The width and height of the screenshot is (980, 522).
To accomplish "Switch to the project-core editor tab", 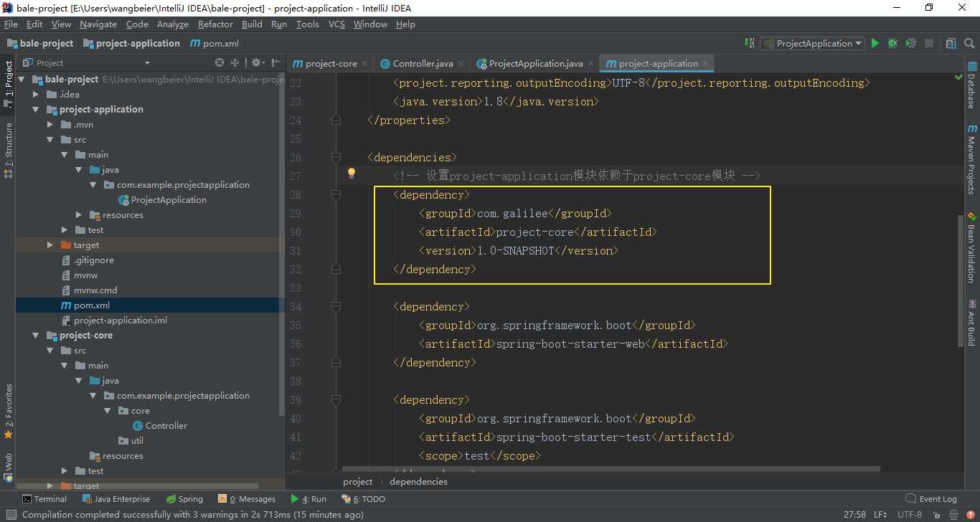I will pos(330,64).
